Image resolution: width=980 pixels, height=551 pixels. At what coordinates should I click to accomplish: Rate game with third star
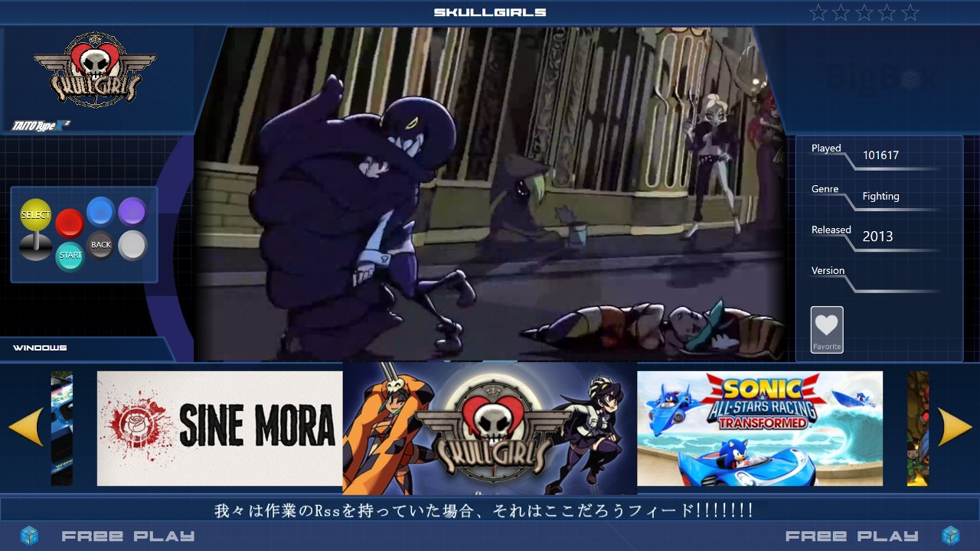point(864,12)
